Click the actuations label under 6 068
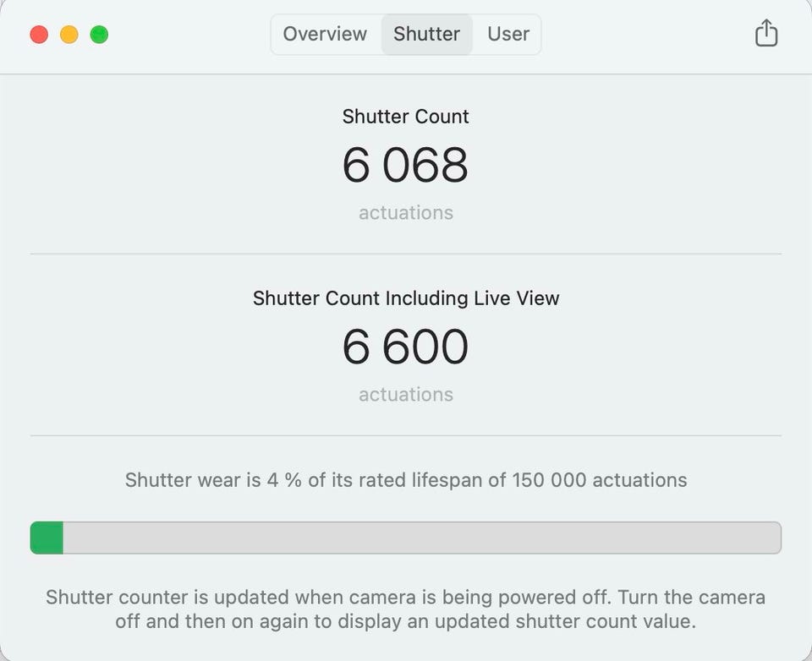 (405, 213)
